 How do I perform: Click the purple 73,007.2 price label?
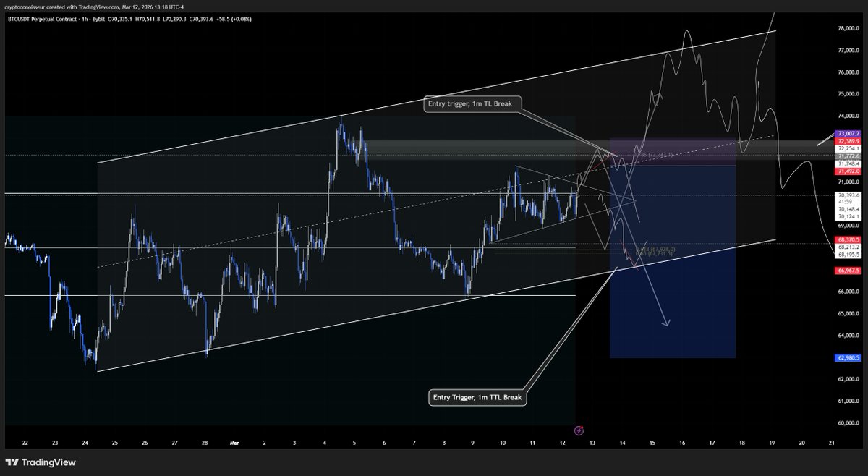tap(848, 135)
